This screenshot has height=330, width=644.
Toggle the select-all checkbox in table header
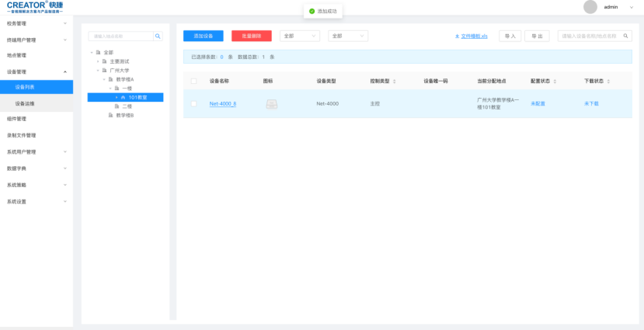pyautogui.click(x=193, y=81)
